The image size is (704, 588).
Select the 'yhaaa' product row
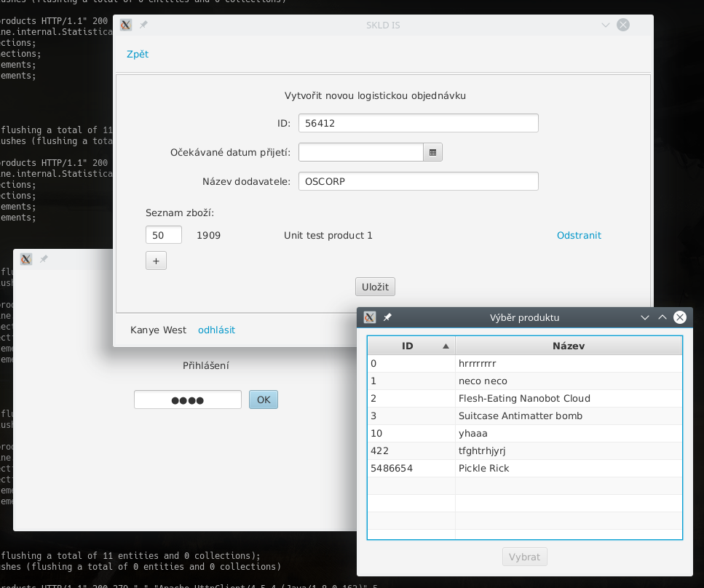click(x=524, y=434)
